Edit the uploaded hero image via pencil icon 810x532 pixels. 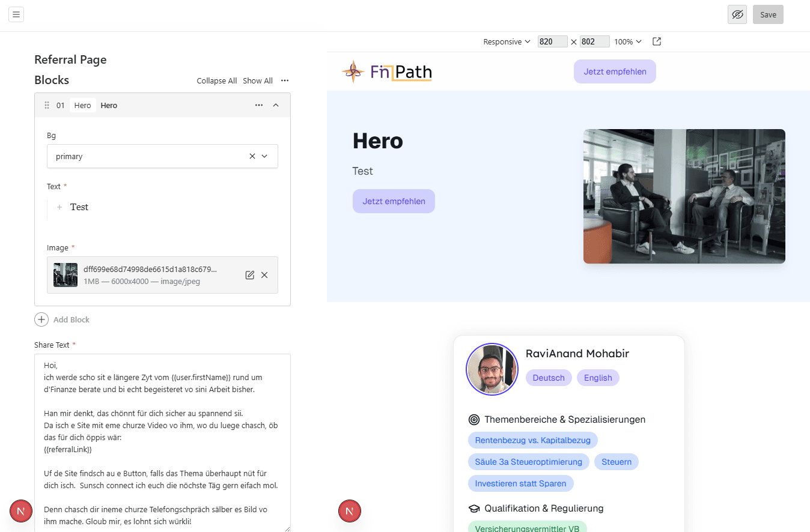(x=249, y=274)
